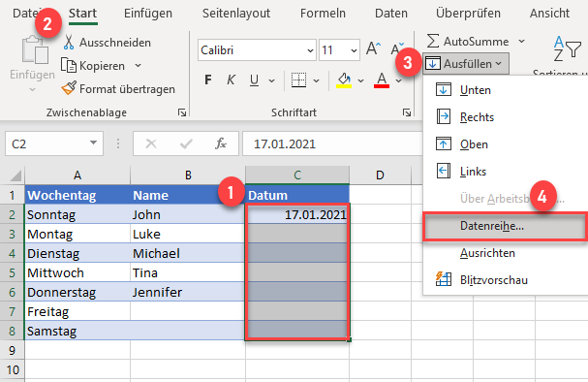Expand the font color dropdown arrow
Image resolution: width=588 pixels, height=382 pixels.
pos(399,80)
